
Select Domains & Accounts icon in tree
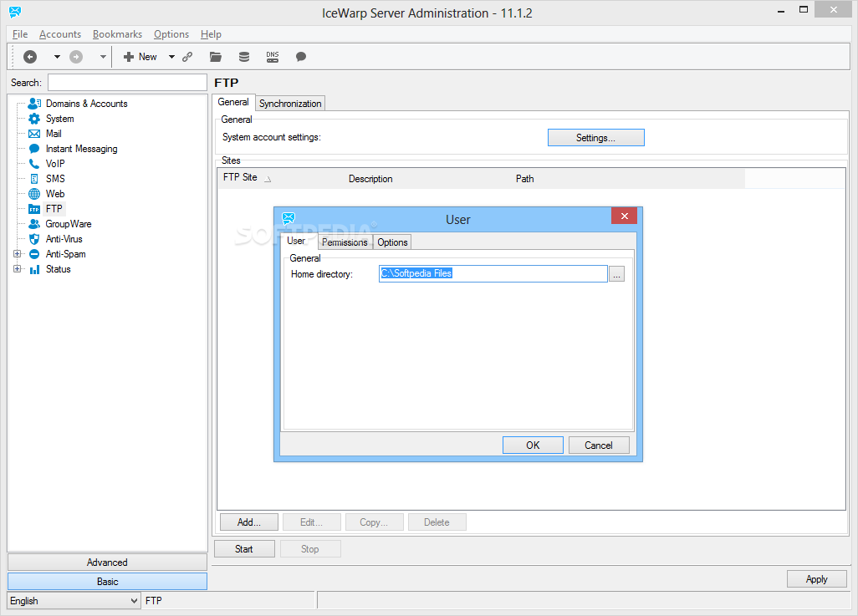point(34,104)
